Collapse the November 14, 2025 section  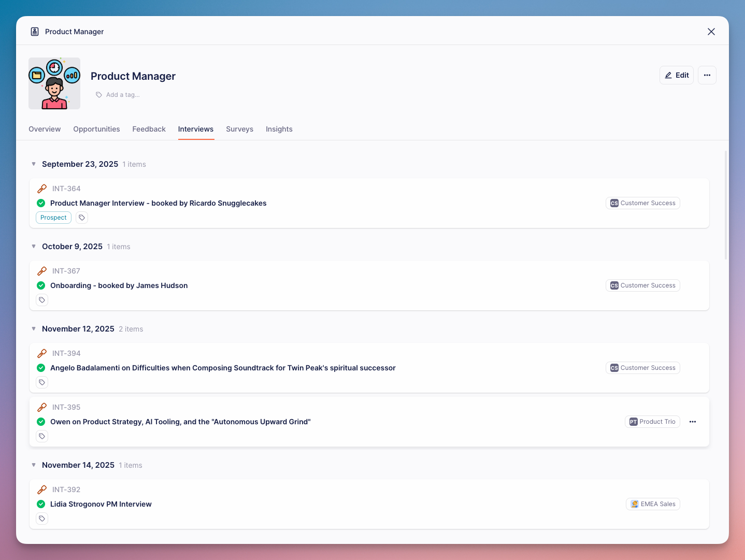click(x=34, y=465)
